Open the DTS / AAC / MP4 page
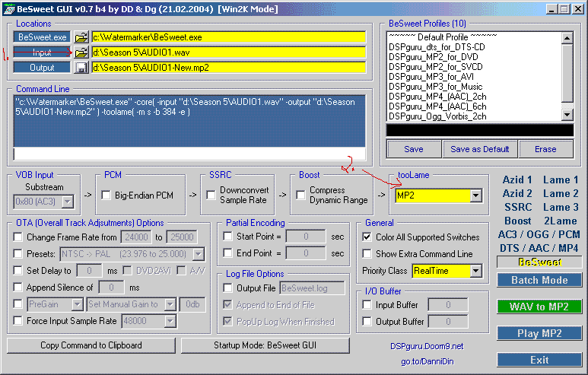588x375 pixels. click(539, 248)
